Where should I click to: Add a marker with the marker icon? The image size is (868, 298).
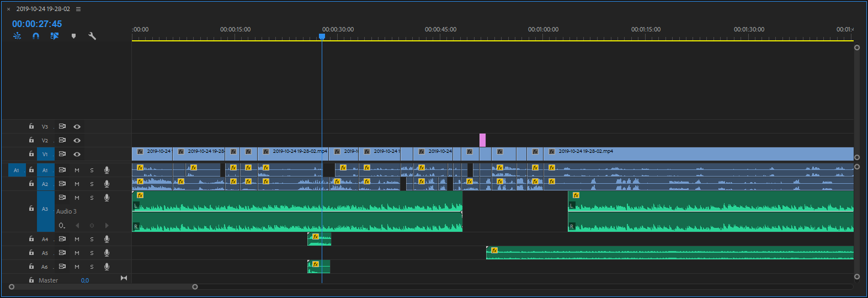pyautogui.click(x=73, y=36)
